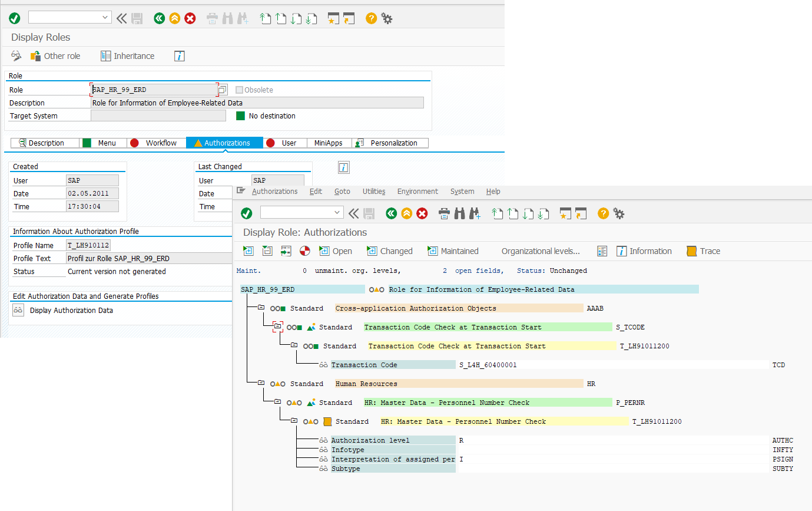The width and height of the screenshot is (812, 511).
Task: Click Collapse subtree icon in Authorizations toolbar
Action: tap(267, 251)
